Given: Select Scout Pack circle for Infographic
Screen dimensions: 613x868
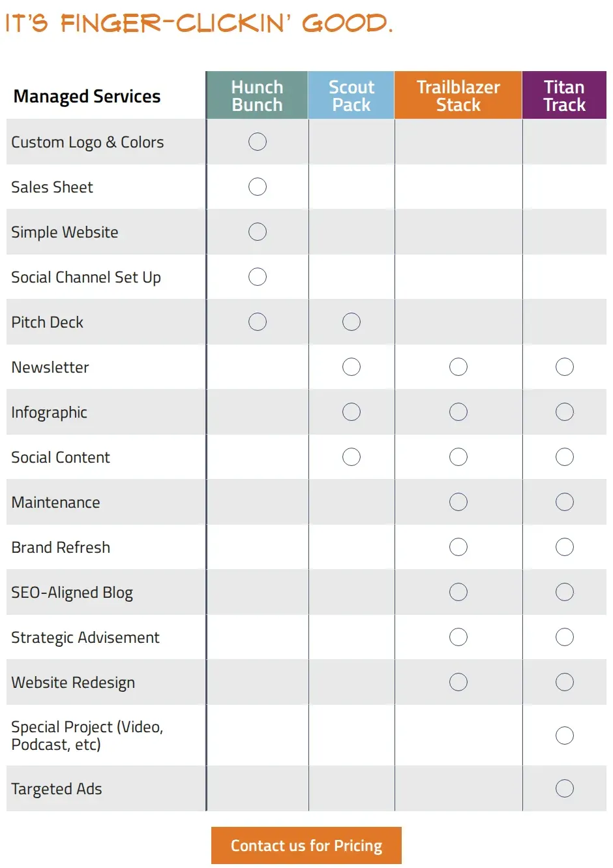Looking at the screenshot, I should [351, 412].
